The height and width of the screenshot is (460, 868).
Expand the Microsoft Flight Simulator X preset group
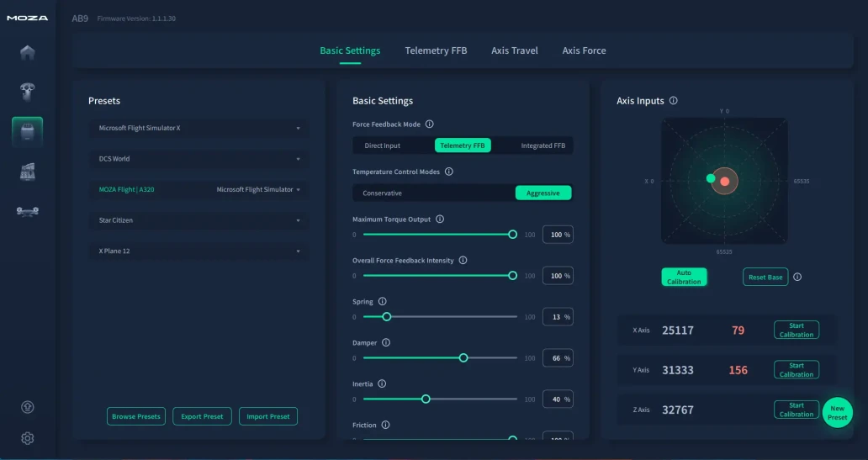pyautogui.click(x=199, y=128)
